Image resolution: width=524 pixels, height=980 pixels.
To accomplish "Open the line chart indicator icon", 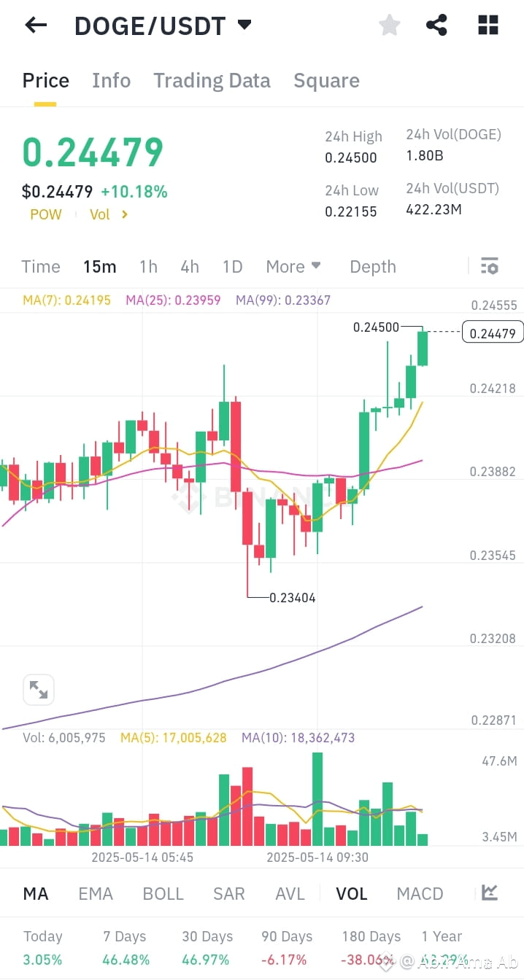I will coord(488,893).
